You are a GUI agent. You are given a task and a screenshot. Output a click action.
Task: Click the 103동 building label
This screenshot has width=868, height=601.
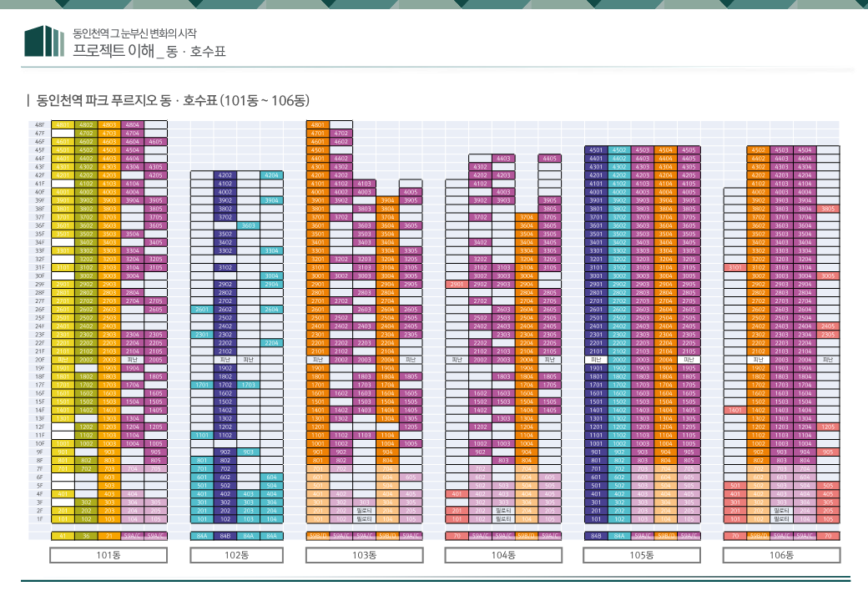[x=364, y=555]
